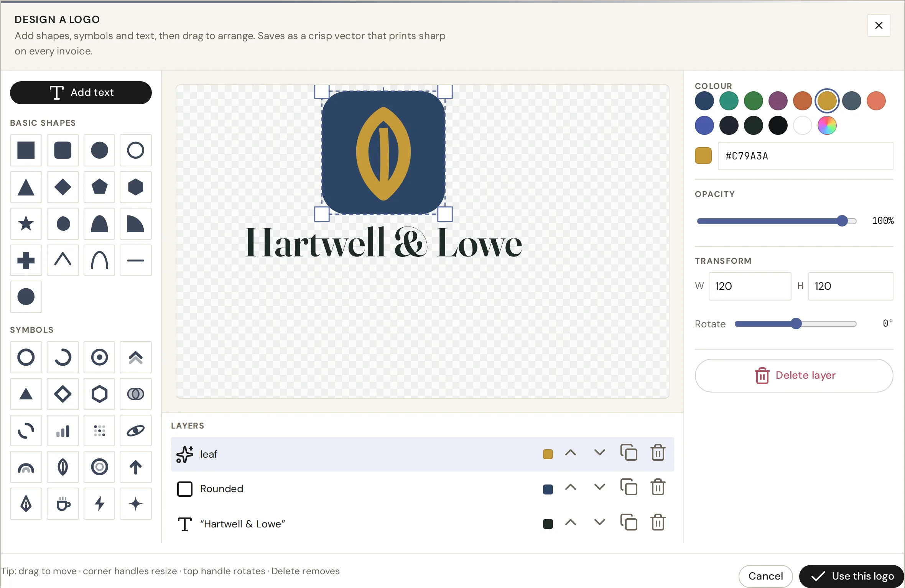Viewport: 905px width, 588px height.
Task: Add the arch outline shape
Action: coord(99,261)
